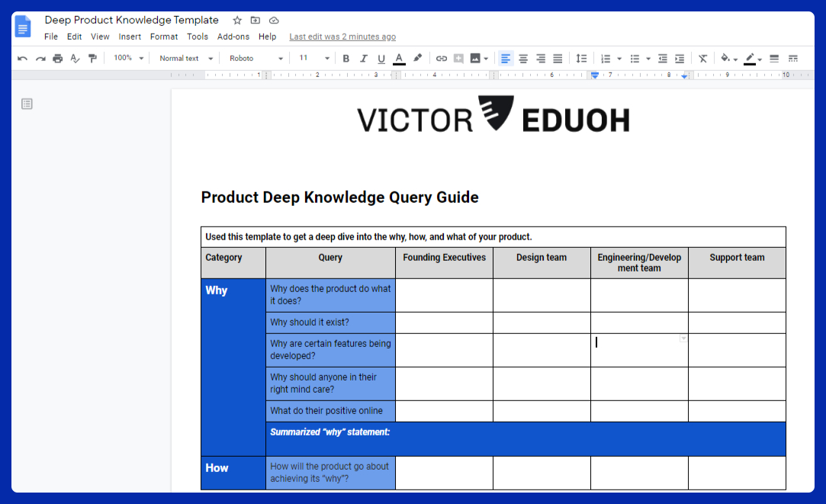Click 'Why does the product do what it does?' cell
This screenshot has height=504, width=826.
(x=330, y=295)
